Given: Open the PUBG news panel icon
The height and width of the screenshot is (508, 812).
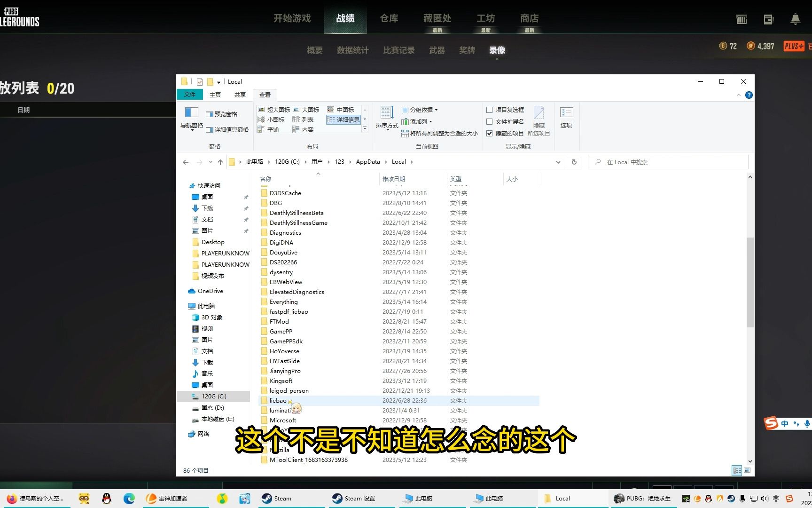Looking at the screenshot, I should coord(768,19).
